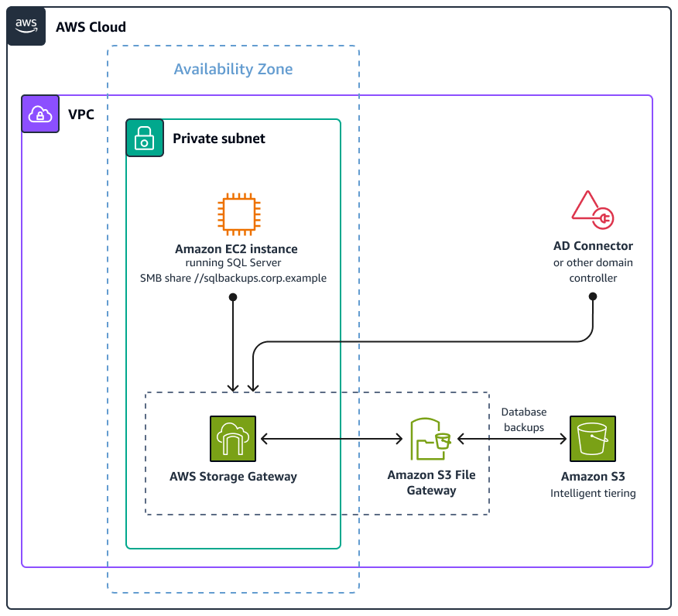
Task: Select the Availability Zone label
Action: point(233,69)
